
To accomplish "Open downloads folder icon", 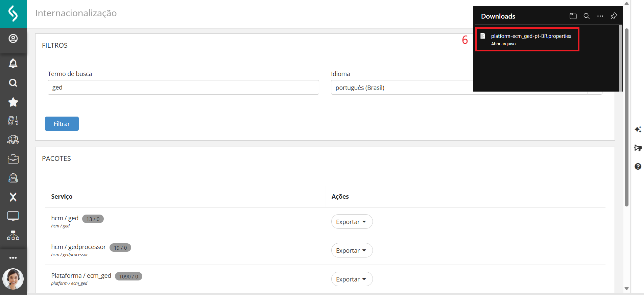I will pyautogui.click(x=573, y=16).
